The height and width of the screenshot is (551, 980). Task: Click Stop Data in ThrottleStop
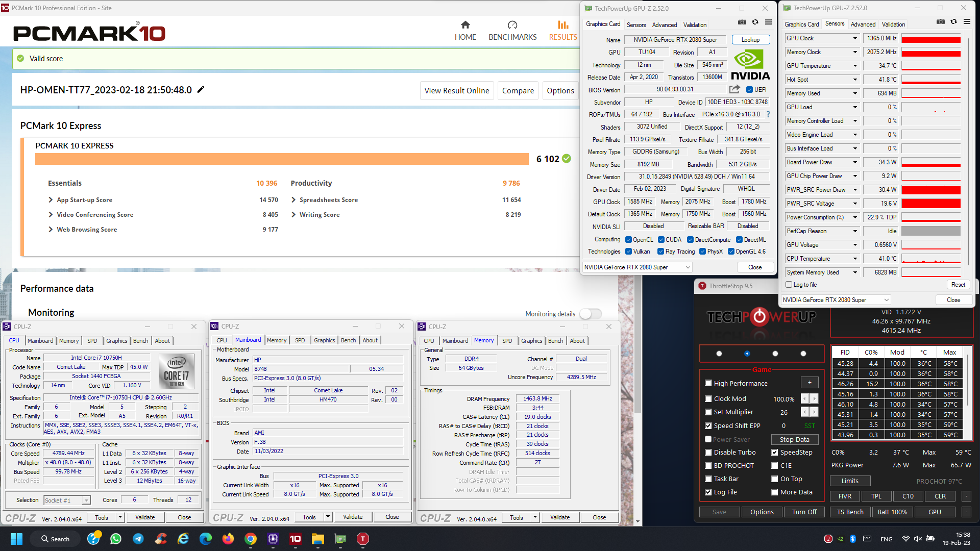coord(794,439)
